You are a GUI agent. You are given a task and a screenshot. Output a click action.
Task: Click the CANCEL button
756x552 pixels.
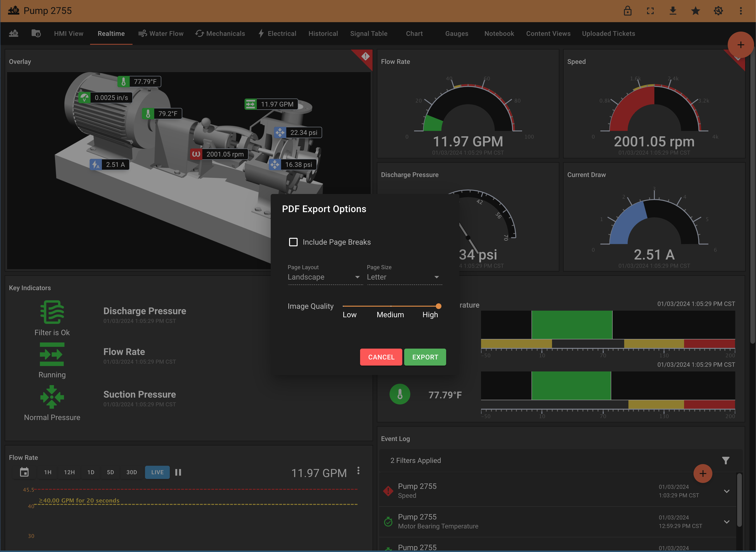coord(381,357)
